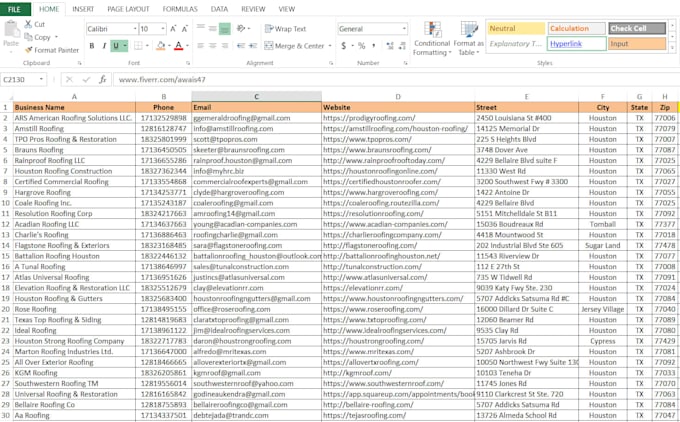Open the General number format dropdown
Viewport: 680px width, 422px height.
click(404, 29)
